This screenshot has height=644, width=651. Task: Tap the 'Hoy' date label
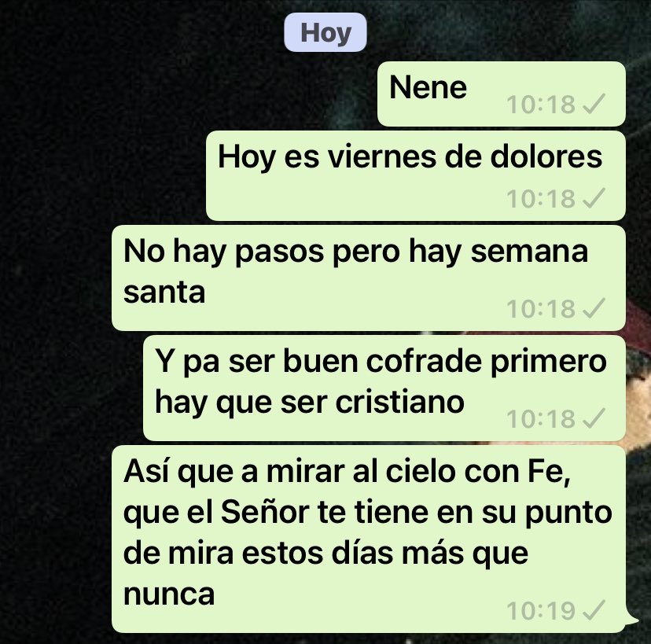coord(325,32)
